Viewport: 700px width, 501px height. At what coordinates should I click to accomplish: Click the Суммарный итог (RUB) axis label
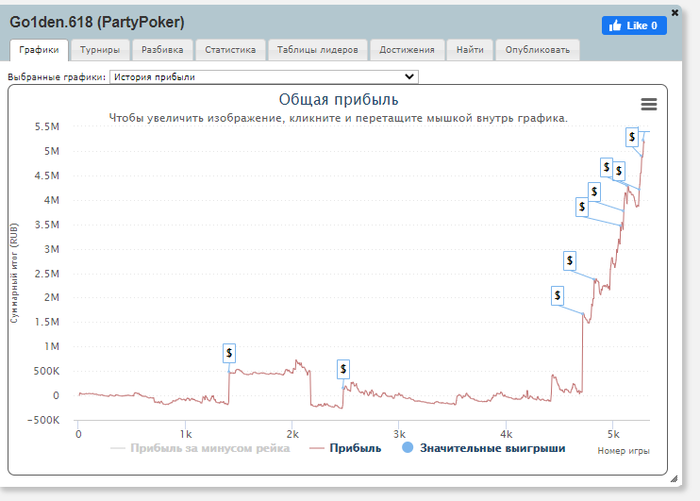14,273
